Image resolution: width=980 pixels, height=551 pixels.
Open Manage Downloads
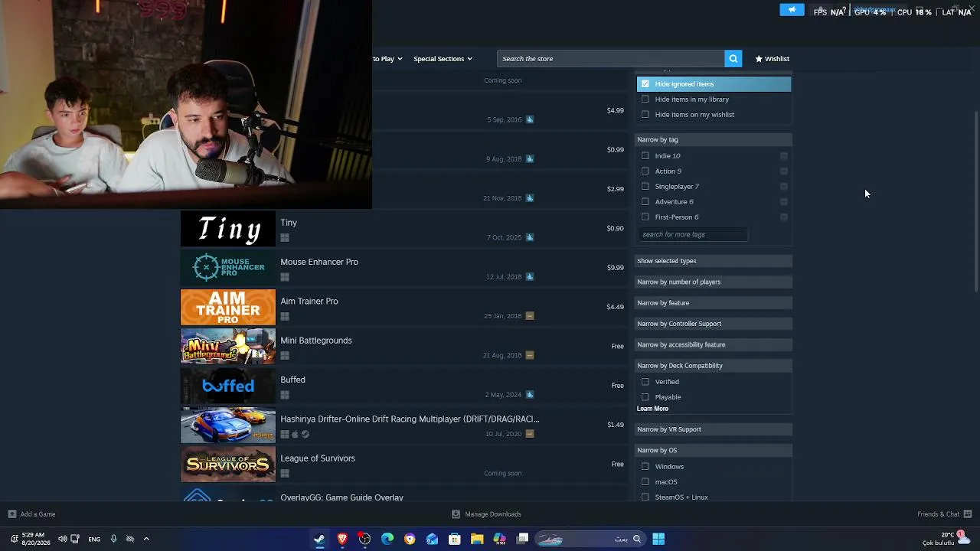click(486, 514)
